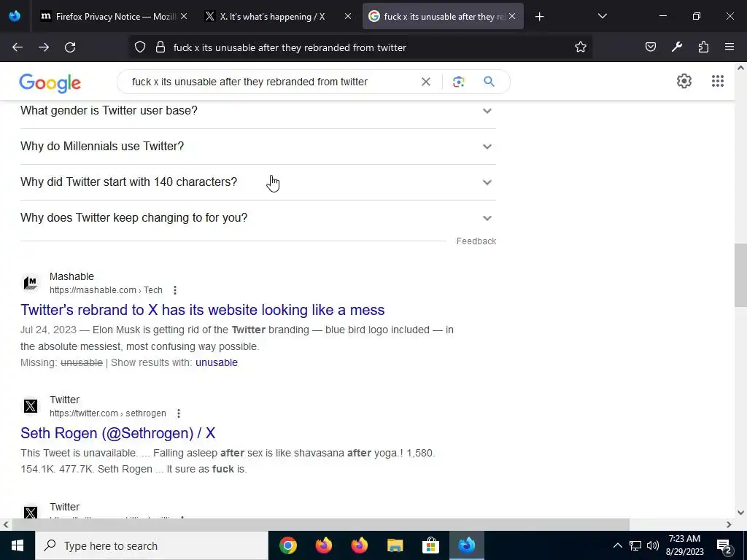Click the Firefox View icon in tab bar
Viewport: 747px width, 560px height.
[x=15, y=16]
